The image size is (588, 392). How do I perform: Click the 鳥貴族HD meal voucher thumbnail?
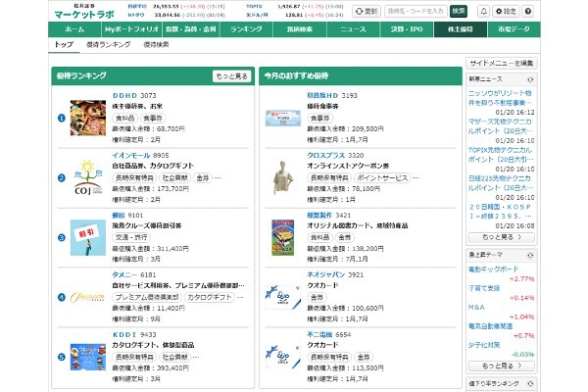point(283,119)
